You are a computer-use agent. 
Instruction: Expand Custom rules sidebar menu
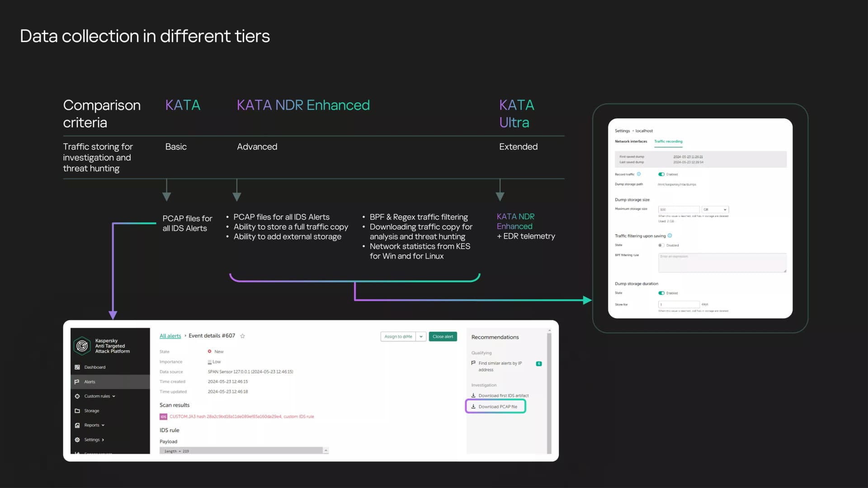coord(99,396)
